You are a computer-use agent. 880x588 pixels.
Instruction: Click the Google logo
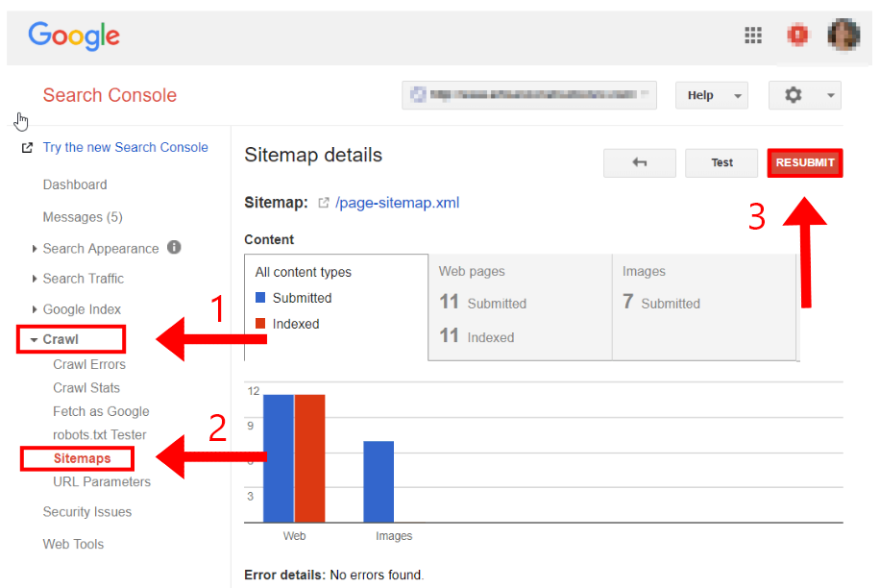point(74,36)
